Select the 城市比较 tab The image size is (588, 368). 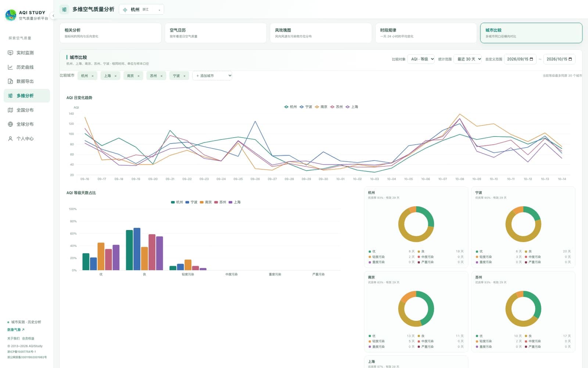click(531, 33)
